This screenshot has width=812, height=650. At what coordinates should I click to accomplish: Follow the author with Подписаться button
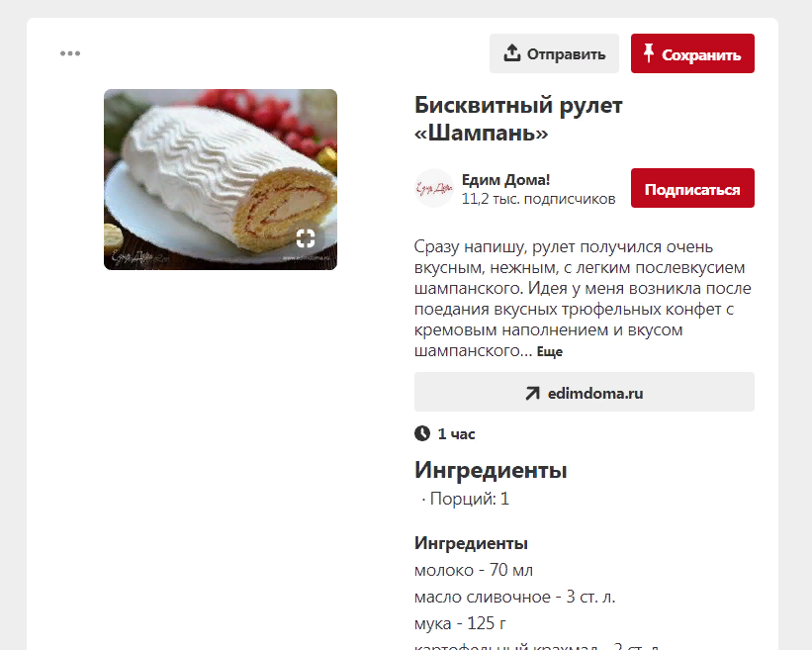point(692,188)
